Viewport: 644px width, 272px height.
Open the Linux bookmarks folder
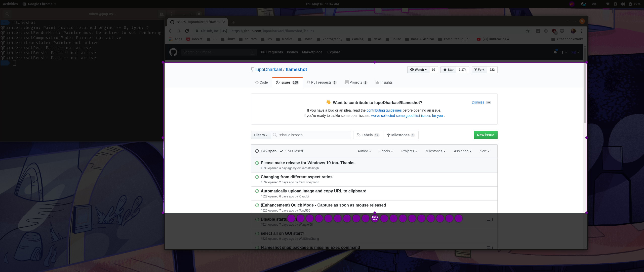(228, 39)
